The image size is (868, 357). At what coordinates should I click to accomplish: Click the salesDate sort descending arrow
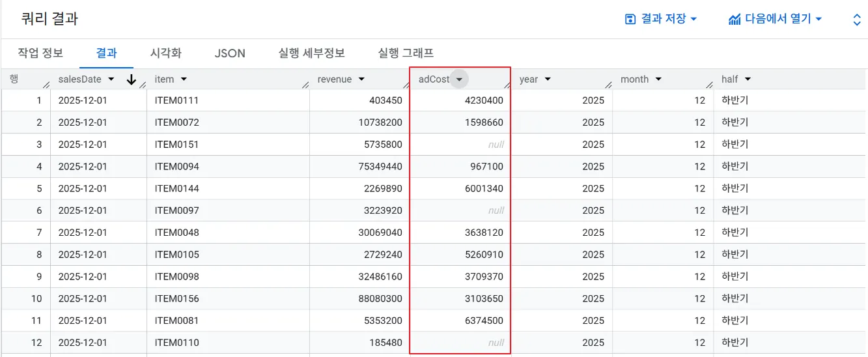(132, 79)
